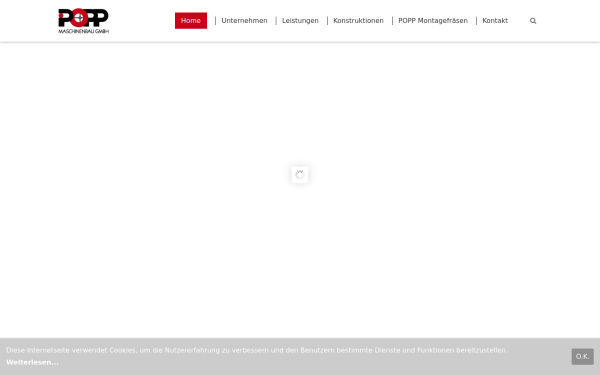Open the Unternehmen menu

[x=244, y=21]
